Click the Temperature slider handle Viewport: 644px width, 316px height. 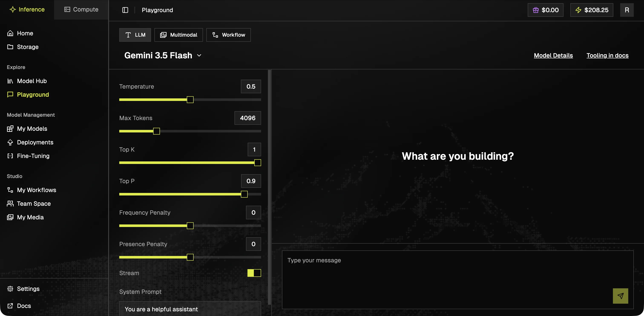pyautogui.click(x=190, y=99)
